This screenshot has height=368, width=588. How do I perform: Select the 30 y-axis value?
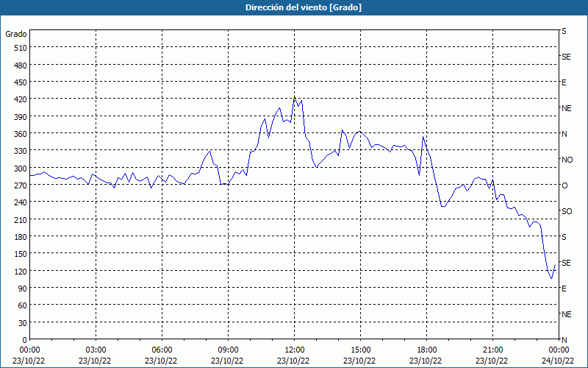23,323
